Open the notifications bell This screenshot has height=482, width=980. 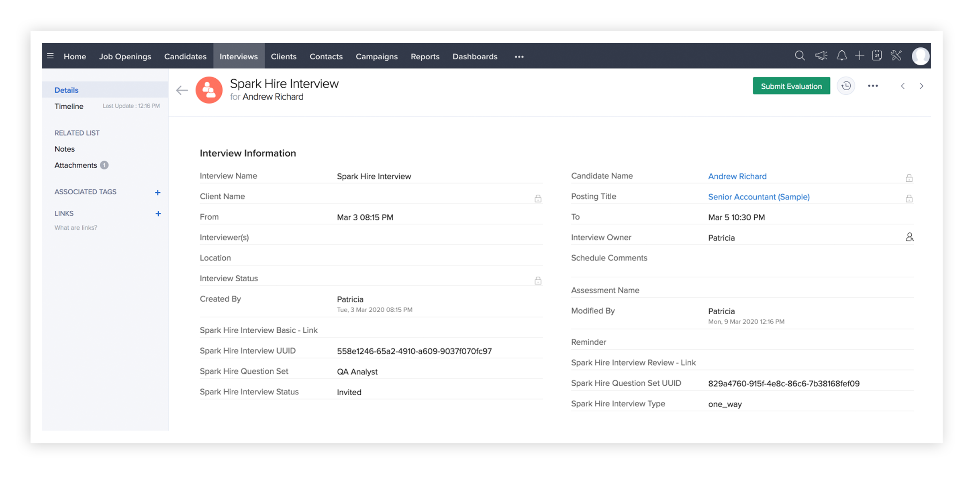(841, 56)
